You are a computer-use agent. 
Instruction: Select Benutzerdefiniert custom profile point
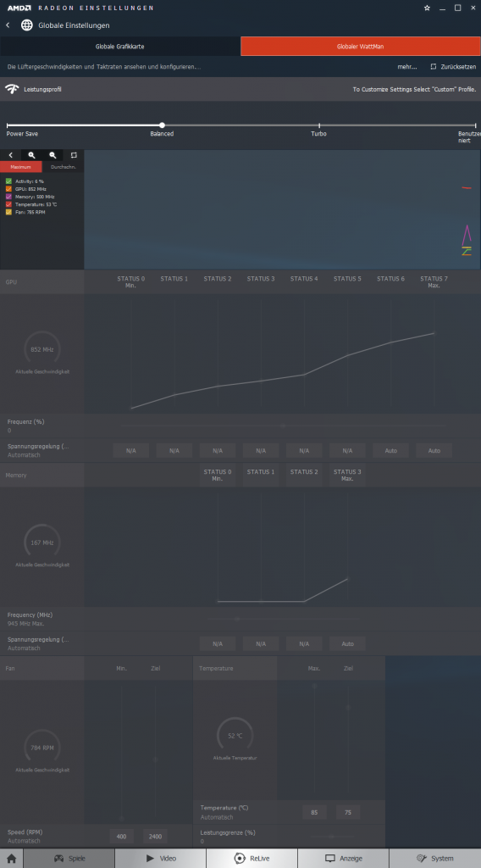click(x=475, y=125)
